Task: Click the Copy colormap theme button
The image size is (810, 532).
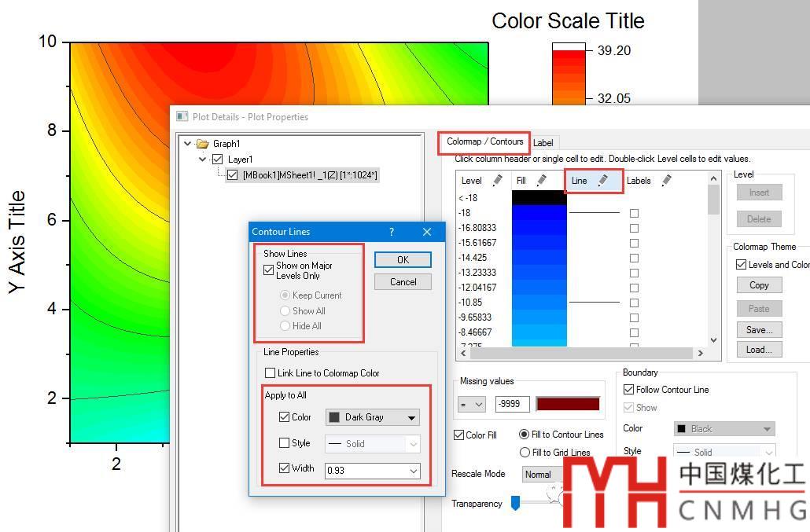Action: tap(759, 284)
